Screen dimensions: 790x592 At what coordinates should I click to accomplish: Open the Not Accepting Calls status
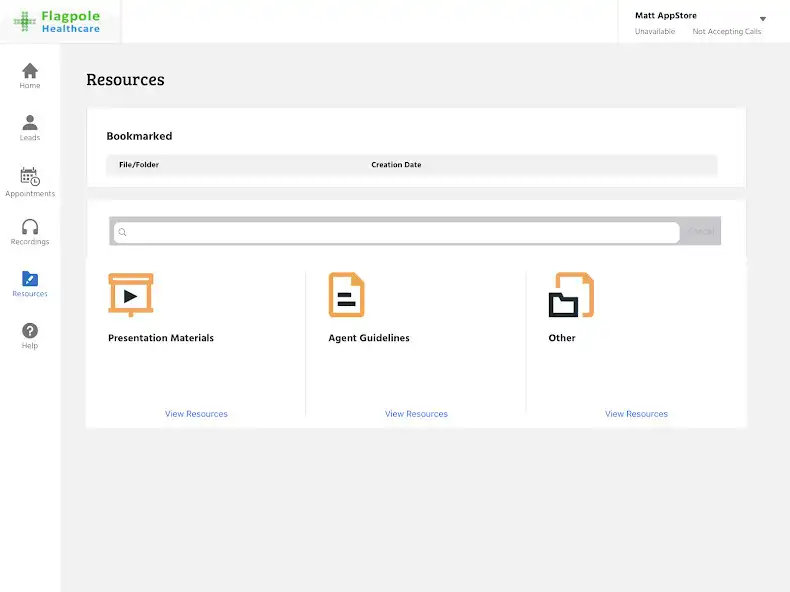click(726, 32)
